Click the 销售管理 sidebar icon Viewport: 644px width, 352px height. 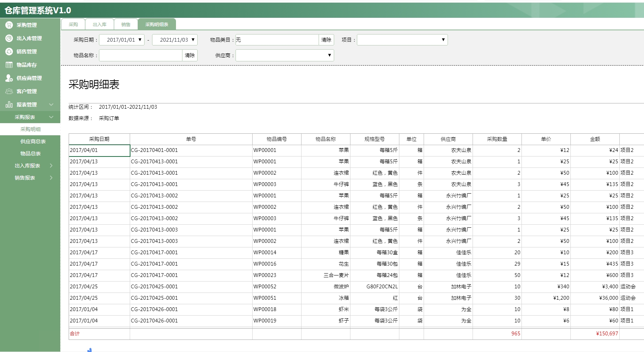(9, 52)
